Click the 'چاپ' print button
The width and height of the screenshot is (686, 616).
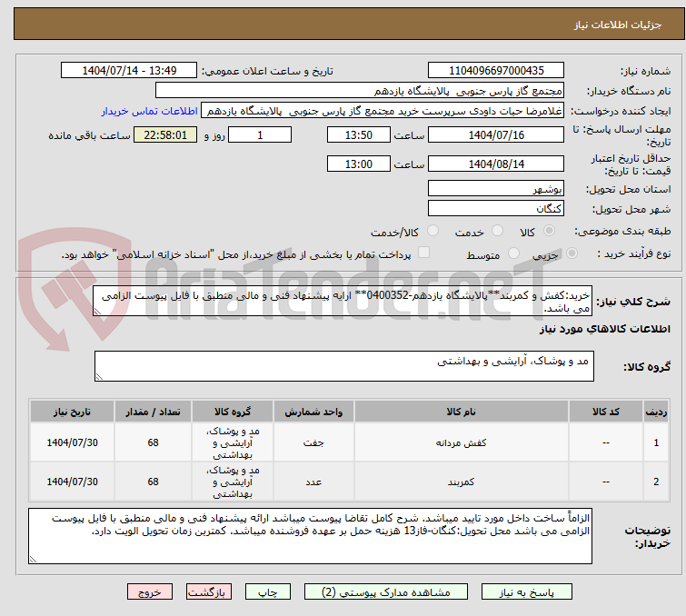point(267,592)
